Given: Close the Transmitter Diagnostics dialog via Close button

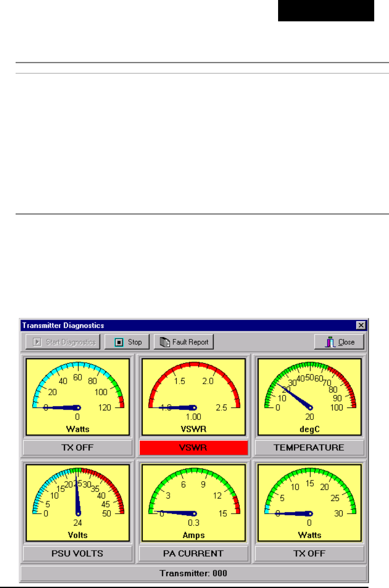Looking at the screenshot, I should coord(339,342).
